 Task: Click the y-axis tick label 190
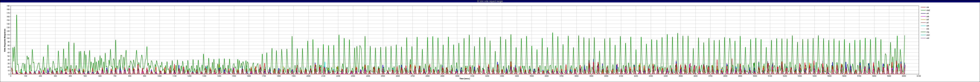8,6
